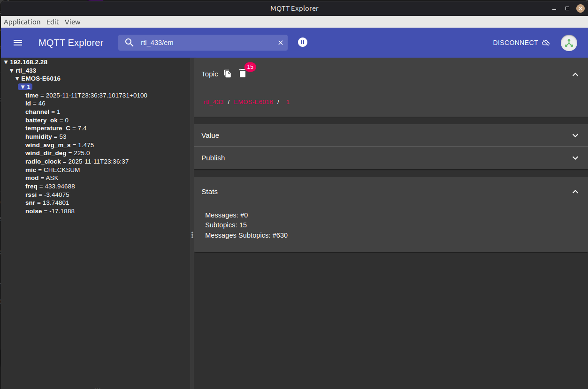Click the search magnifier icon
This screenshot has width=588, height=389.
pos(130,43)
